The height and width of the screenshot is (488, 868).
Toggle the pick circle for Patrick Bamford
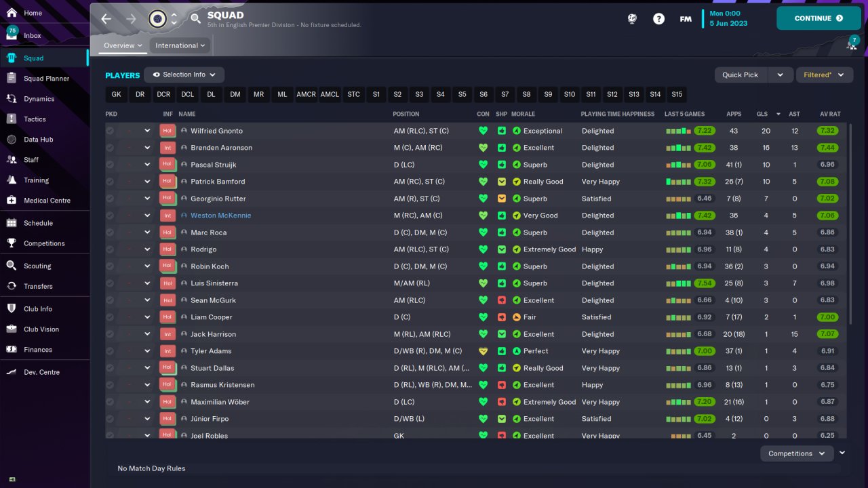[x=110, y=182]
